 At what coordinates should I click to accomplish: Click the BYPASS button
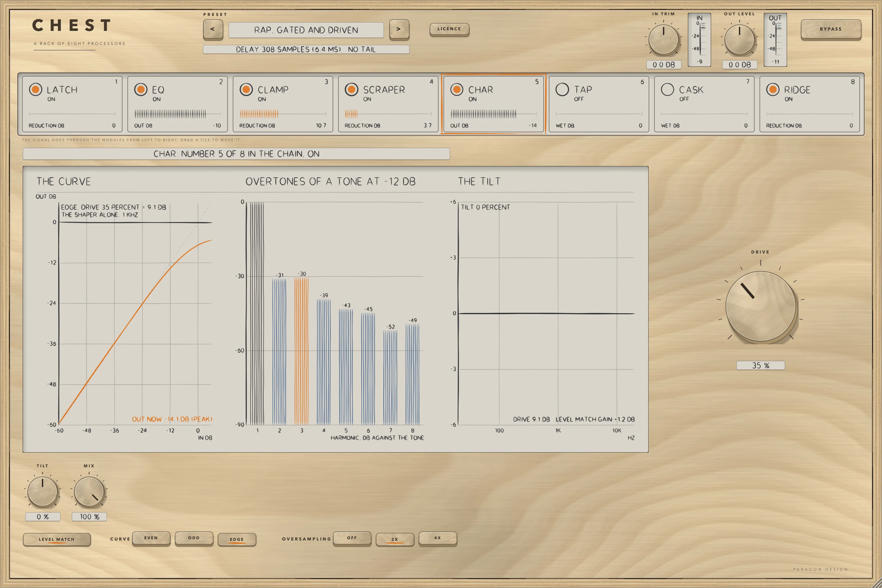coord(831,29)
